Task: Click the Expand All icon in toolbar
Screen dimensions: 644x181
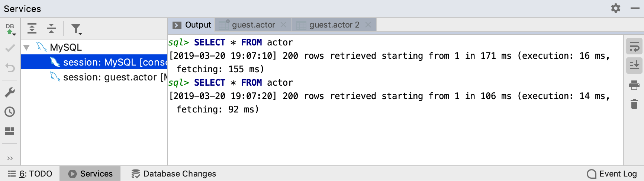Action: pos(32,28)
